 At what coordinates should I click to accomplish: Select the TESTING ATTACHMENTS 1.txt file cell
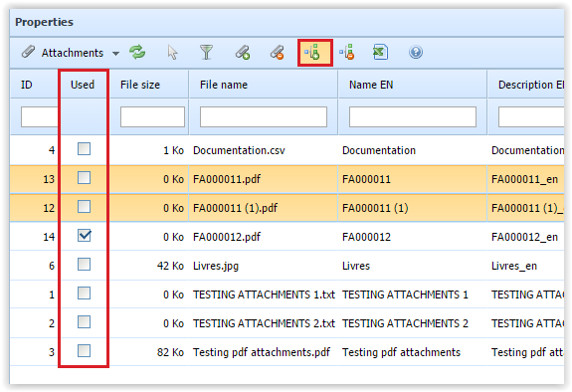pyautogui.click(x=263, y=294)
